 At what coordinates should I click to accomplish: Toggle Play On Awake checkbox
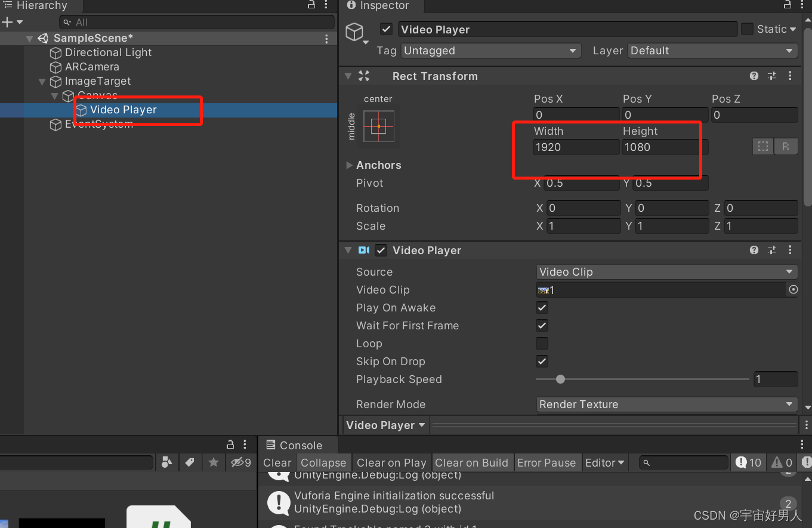(x=542, y=308)
